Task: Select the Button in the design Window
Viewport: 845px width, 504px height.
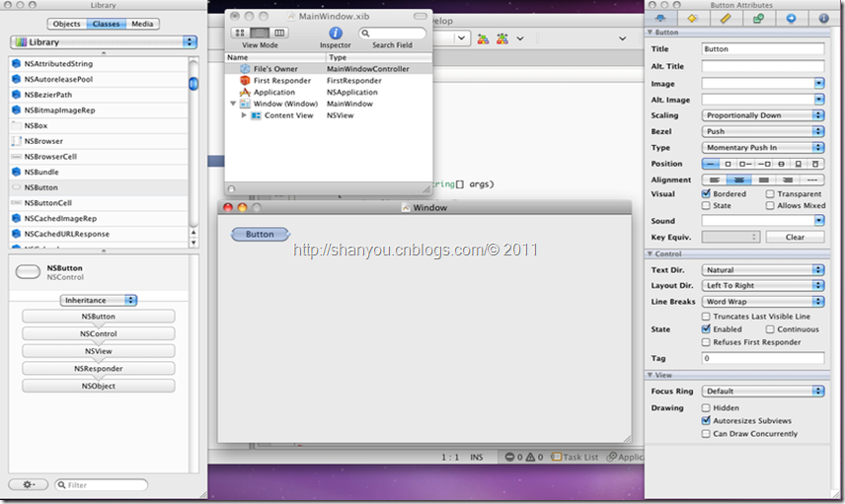Action: [x=260, y=234]
